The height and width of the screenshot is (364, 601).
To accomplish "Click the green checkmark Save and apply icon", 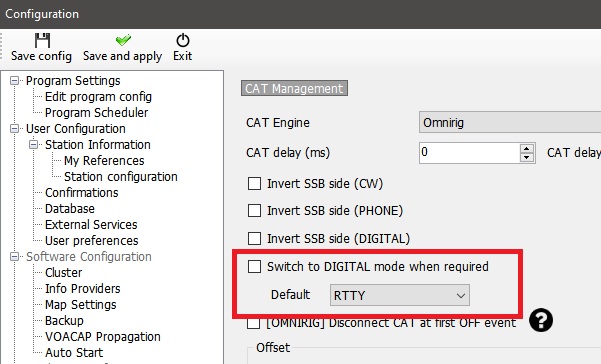I will [x=123, y=40].
